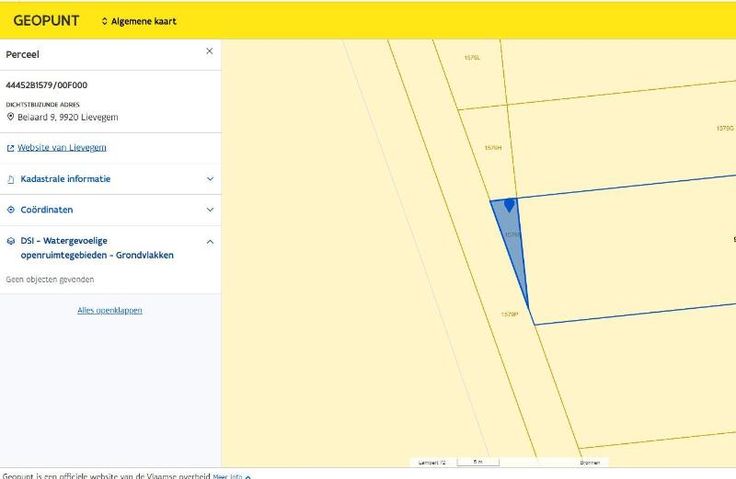Click parcel label 1579P on the map

click(x=508, y=314)
